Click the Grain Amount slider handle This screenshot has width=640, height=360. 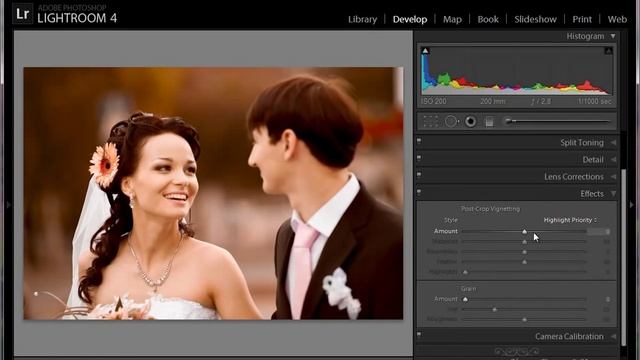coord(465,299)
